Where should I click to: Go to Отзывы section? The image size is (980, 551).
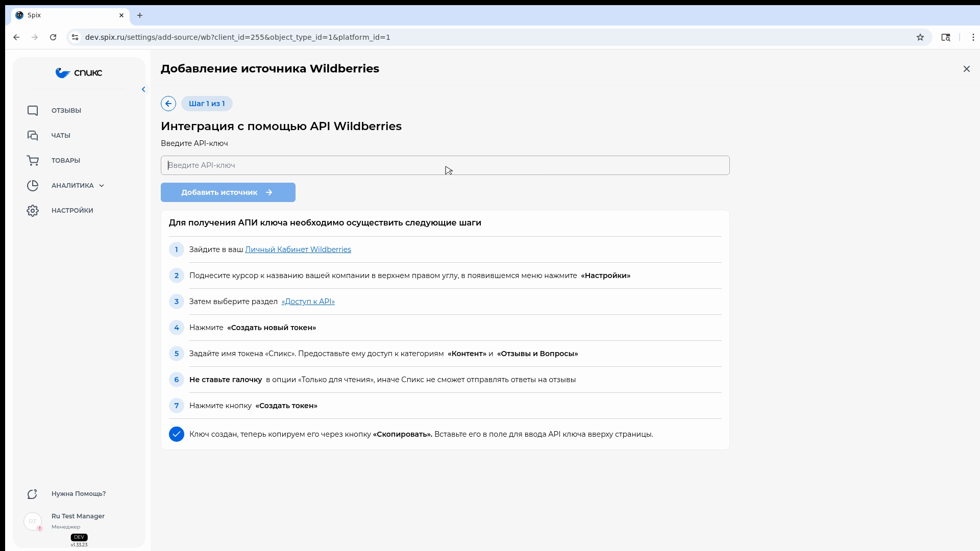pyautogui.click(x=66, y=111)
